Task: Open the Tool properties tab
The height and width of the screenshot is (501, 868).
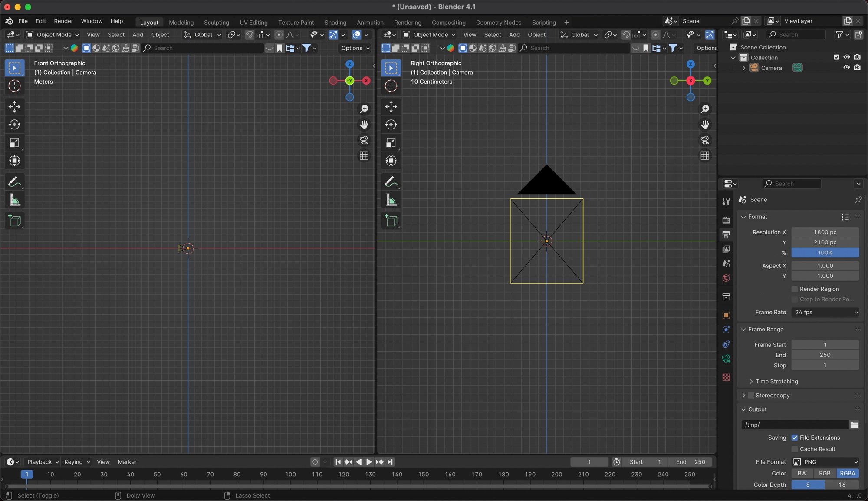Action: pos(726,201)
